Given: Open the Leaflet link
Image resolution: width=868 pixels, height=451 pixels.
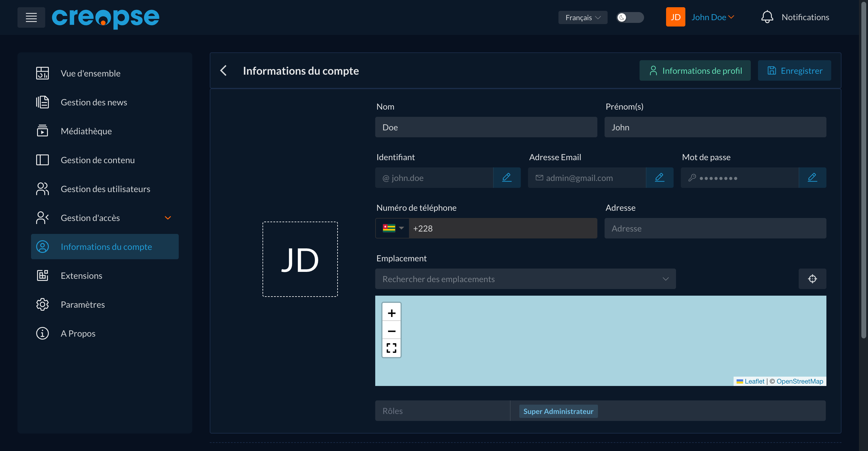Looking at the screenshot, I should (754, 381).
